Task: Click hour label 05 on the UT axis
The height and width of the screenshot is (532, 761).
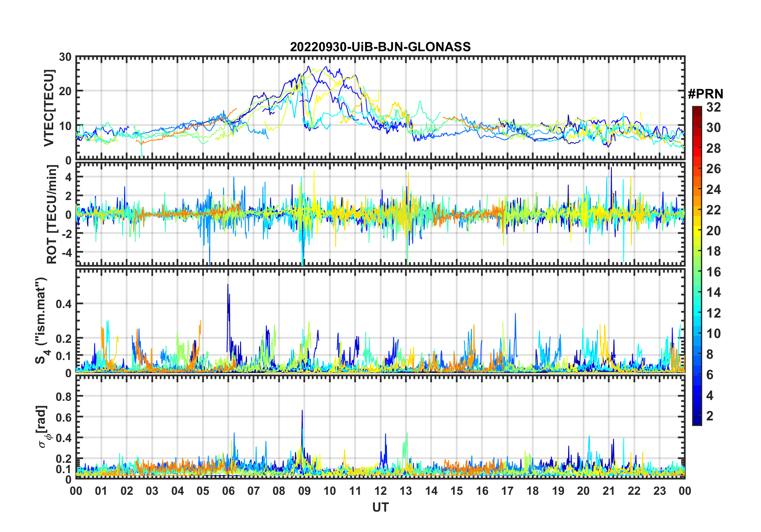Action: click(203, 491)
